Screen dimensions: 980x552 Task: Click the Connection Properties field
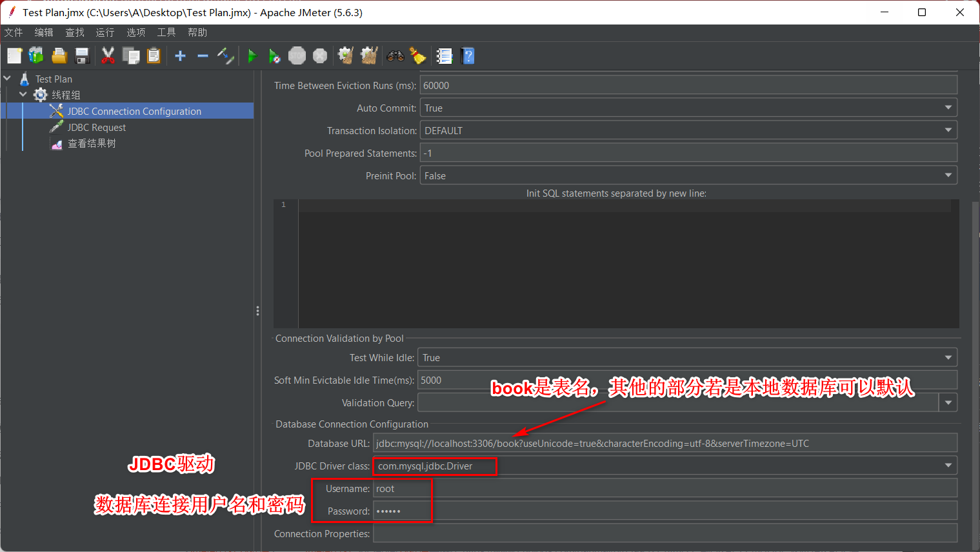[x=665, y=533]
